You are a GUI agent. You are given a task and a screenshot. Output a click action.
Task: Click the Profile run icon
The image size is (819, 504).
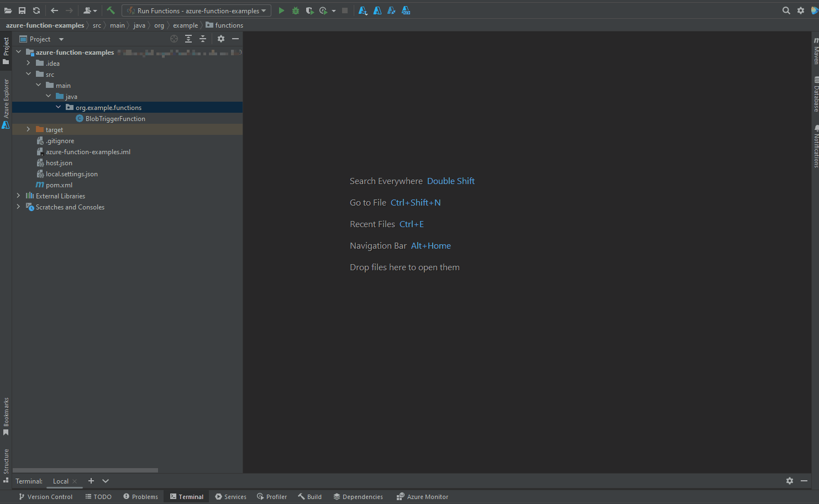[323, 11]
